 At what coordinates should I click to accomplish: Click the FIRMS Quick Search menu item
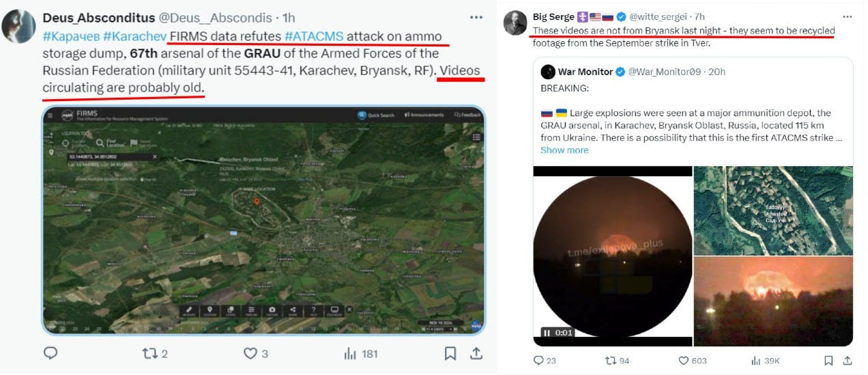[376, 115]
